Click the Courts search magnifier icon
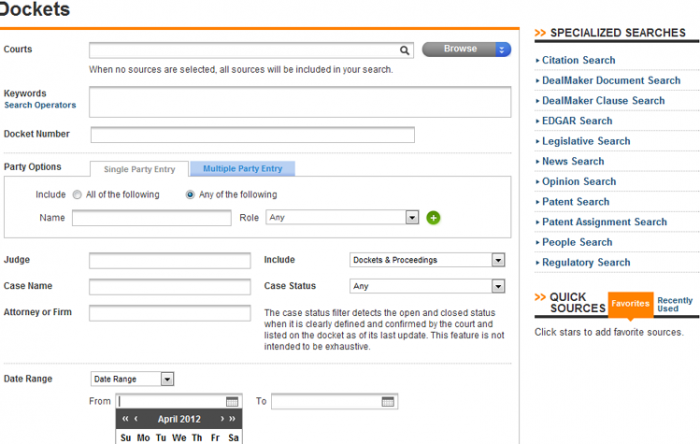This screenshot has width=700, height=444. [x=405, y=49]
